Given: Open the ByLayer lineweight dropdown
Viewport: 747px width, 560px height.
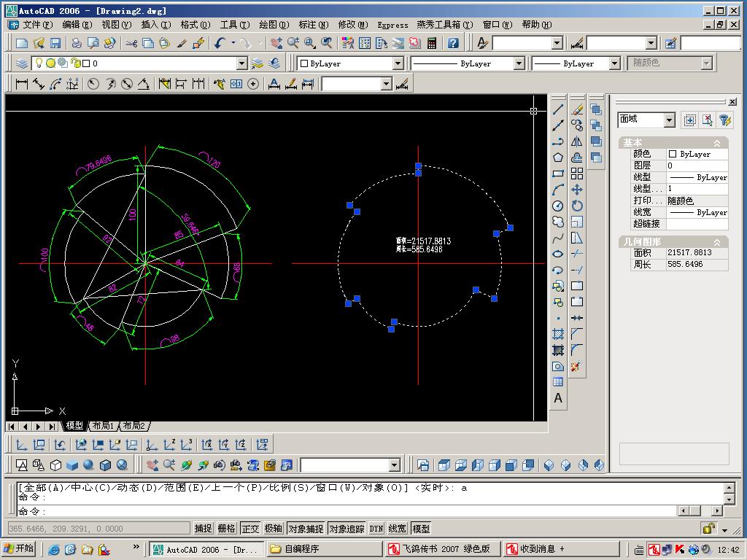Looking at the screenshot, I should point(614,63).
